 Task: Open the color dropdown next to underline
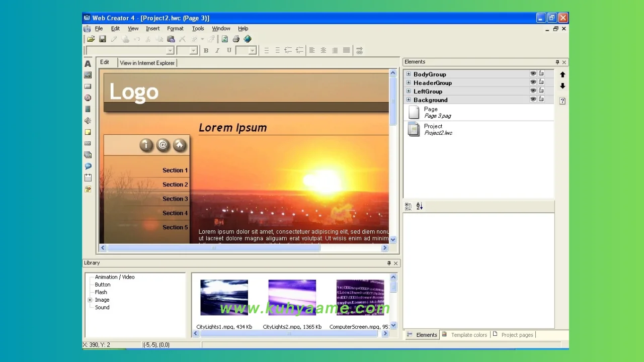tap(253, 51)
